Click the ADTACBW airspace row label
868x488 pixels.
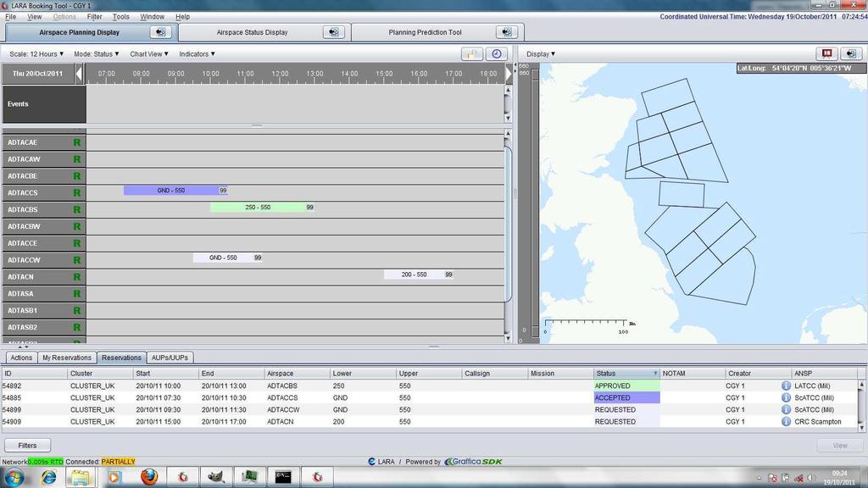[x=44, y=227]
